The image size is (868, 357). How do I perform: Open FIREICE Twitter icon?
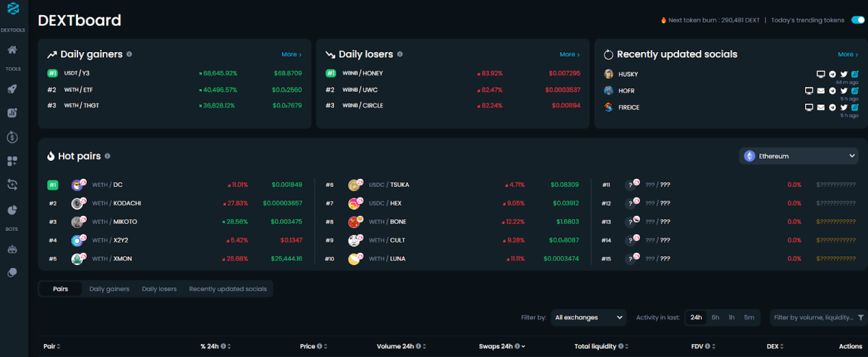[x=843, y=107]
